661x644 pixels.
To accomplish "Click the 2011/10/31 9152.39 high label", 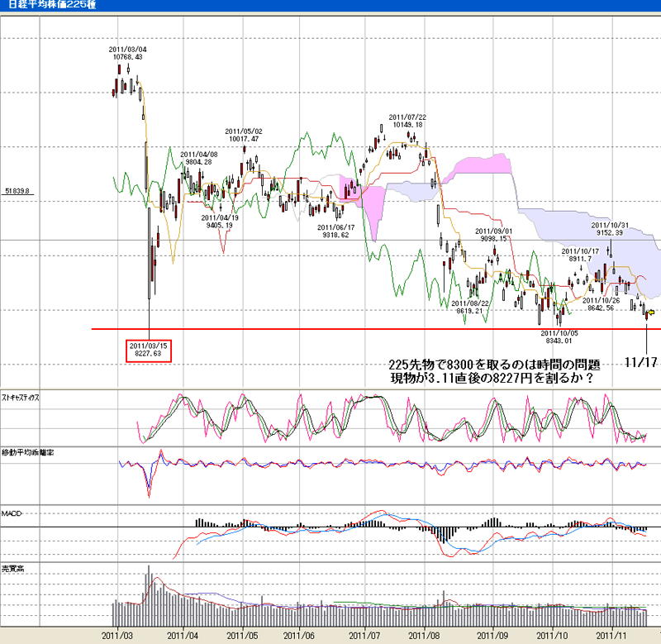I will [x=612, y=229].
